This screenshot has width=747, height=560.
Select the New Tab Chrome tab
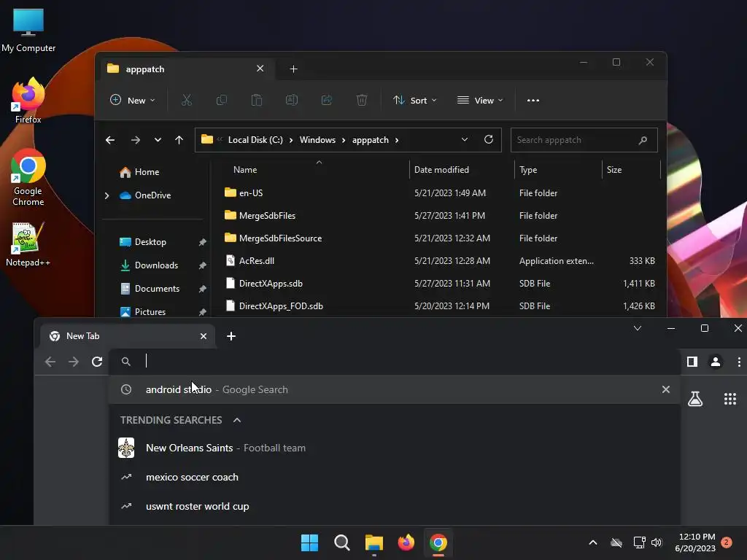tap(128, 336)
